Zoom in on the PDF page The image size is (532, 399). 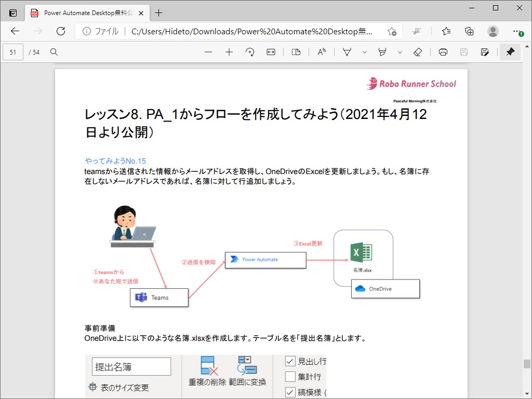pos(229,52)
